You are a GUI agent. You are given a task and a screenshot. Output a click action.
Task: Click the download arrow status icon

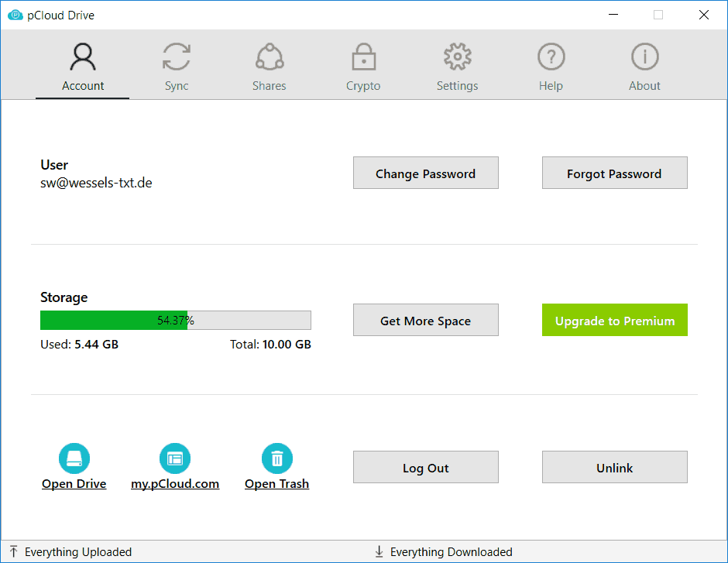[379, 551]
